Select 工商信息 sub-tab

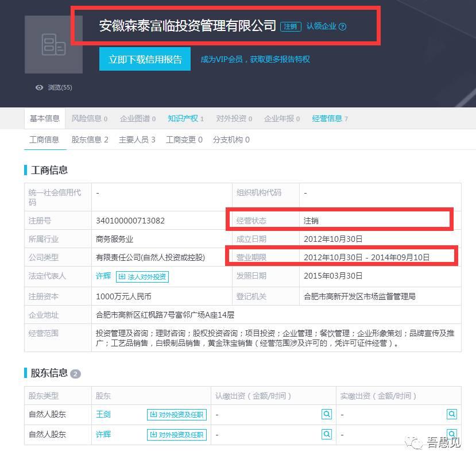pyautogui.click(x=44, y=140)
